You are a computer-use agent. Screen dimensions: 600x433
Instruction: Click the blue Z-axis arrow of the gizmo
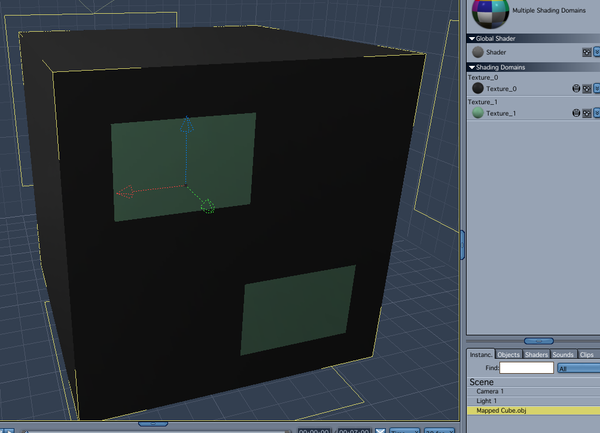tap(187, 124)
